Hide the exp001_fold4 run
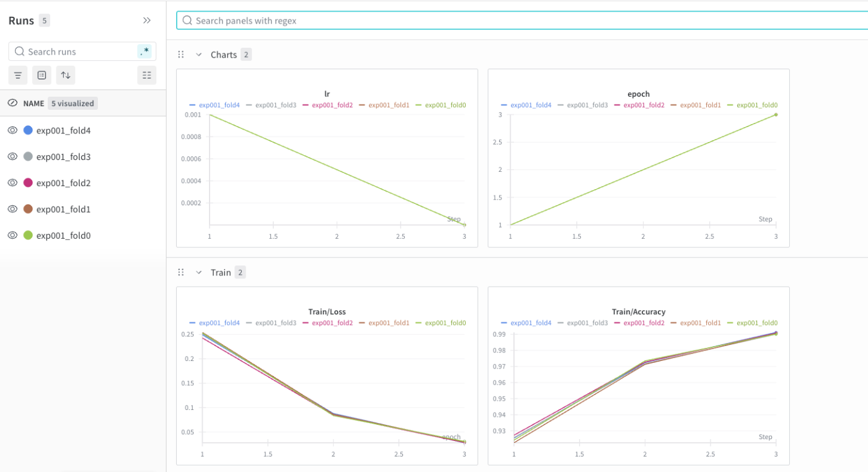The image size is (868, 472). tap(12, 130)
